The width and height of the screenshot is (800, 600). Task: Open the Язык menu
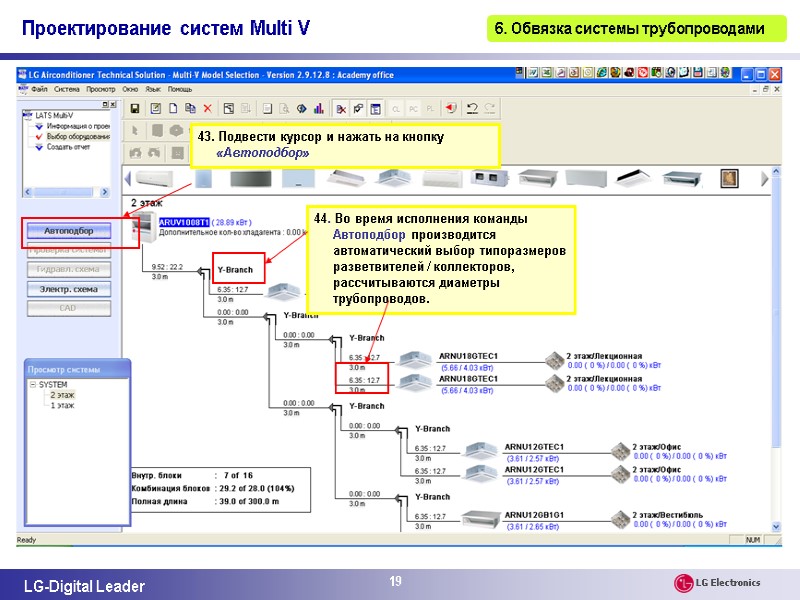point(153,89)
